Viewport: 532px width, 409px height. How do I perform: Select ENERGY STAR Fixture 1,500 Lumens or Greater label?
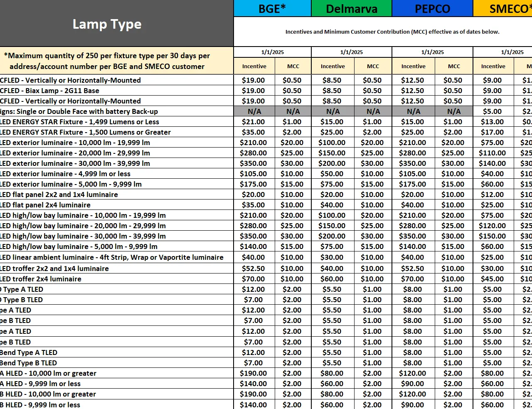[x=86, y=132]
